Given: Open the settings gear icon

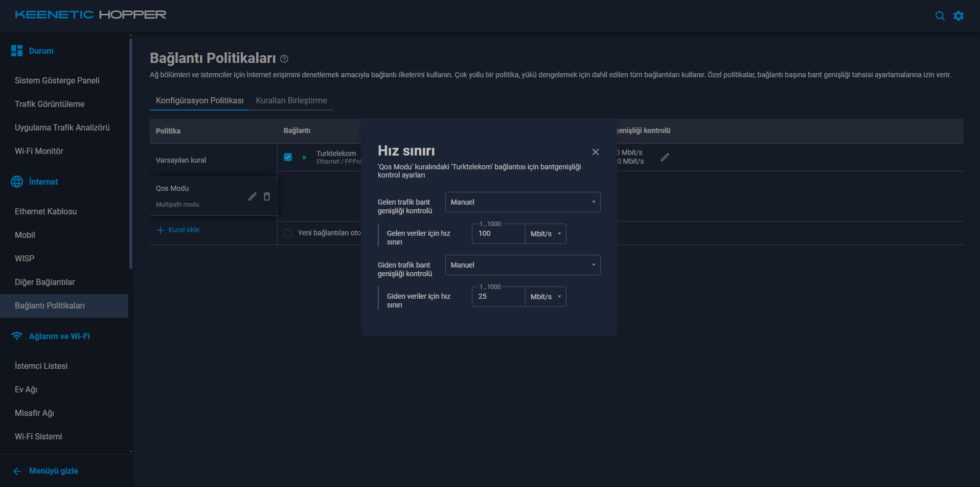Looking at the screenshot, I should coord(959,16).
